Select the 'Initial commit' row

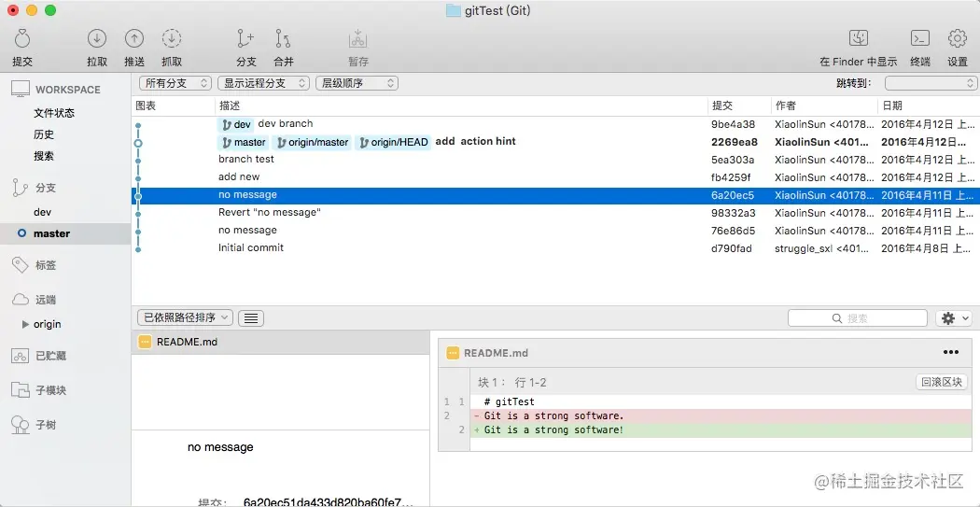[555, 248]
